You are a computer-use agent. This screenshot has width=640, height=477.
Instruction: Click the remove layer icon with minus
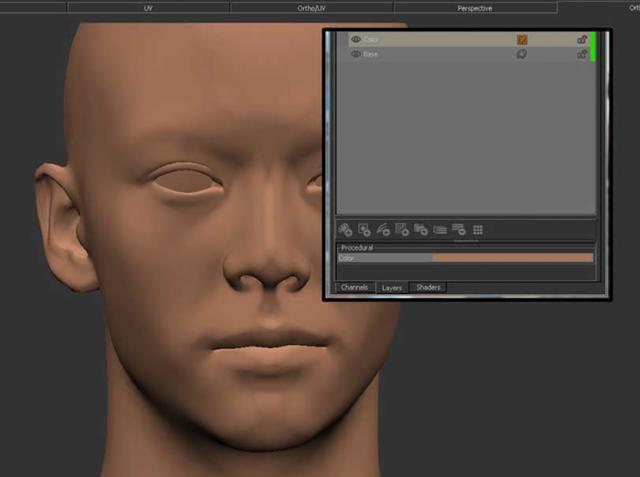[459, 230]
